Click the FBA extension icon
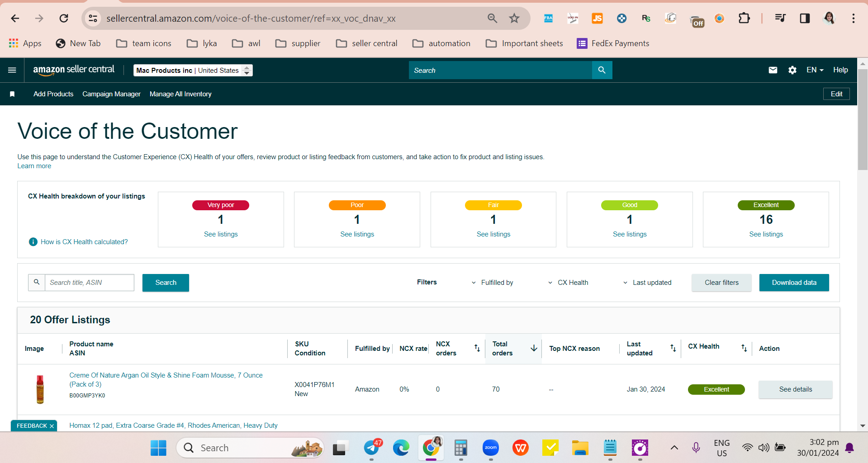This screenshot has width=868, height=463. coord(548,18)
